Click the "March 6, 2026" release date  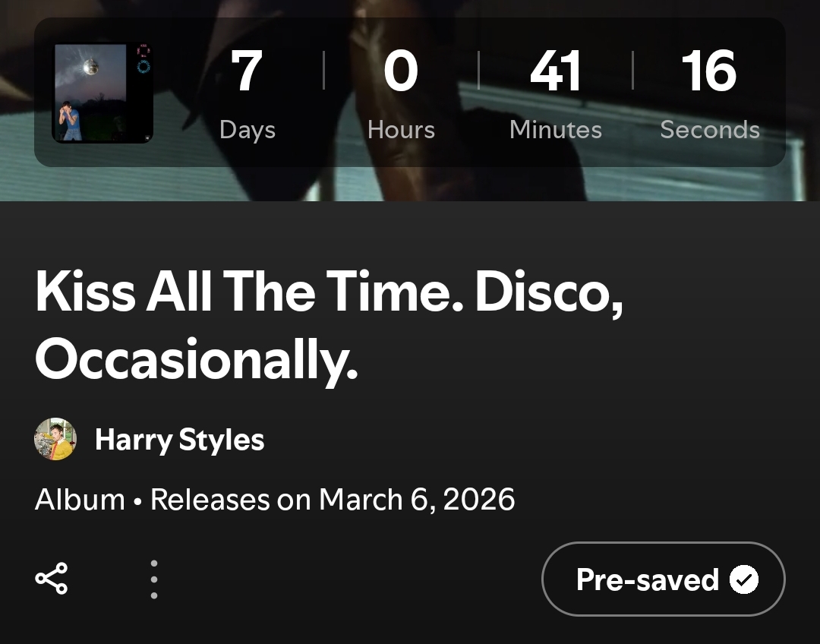tap(417, 500)
